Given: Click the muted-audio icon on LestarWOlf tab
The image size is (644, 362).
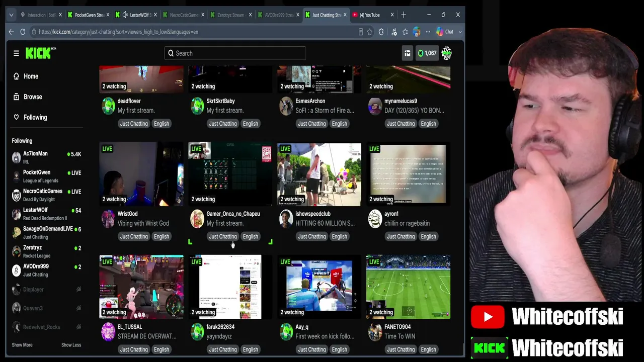Looking at the screenshot, I should (125, 15).
